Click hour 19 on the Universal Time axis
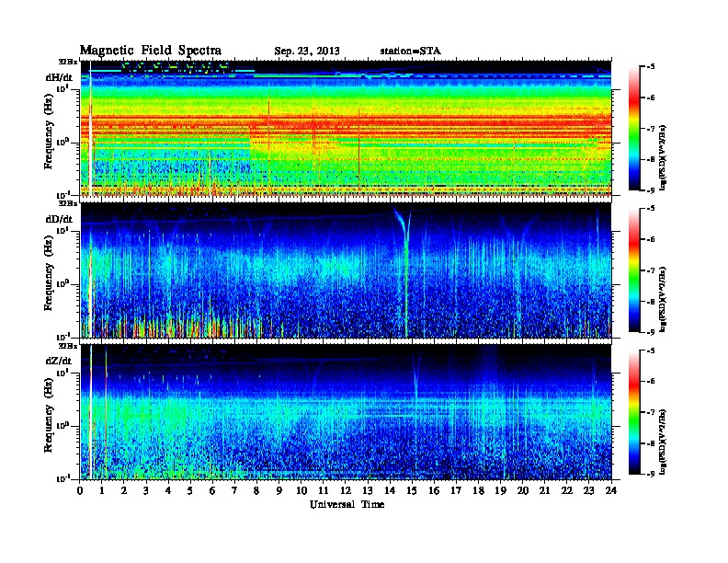Viewport: 728px width, 563px height. tap(500, 490)
